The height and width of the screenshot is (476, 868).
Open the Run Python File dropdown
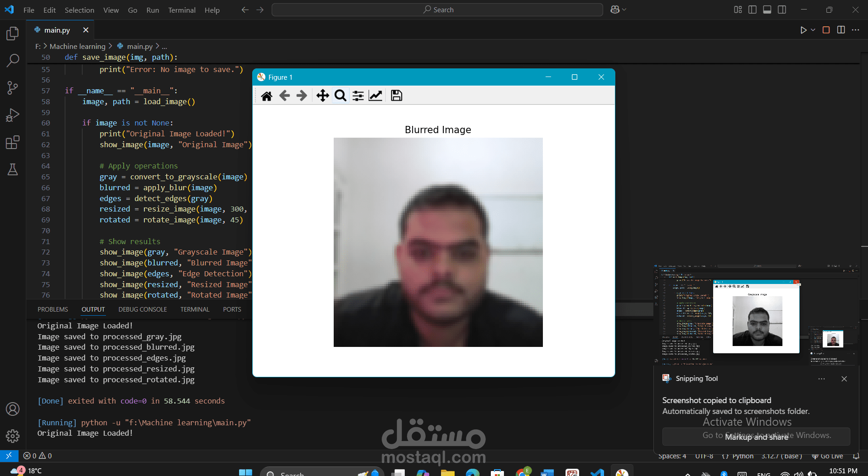click(813, 30)
